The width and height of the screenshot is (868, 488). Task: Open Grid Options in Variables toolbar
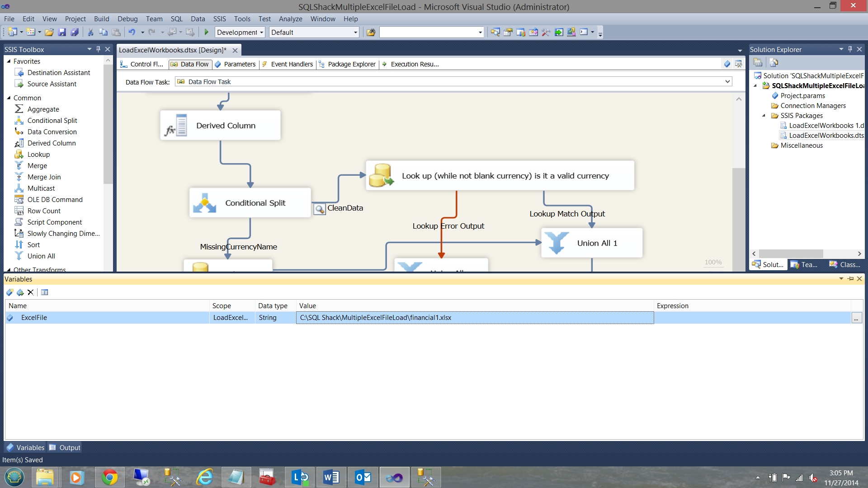pos(45,292)
